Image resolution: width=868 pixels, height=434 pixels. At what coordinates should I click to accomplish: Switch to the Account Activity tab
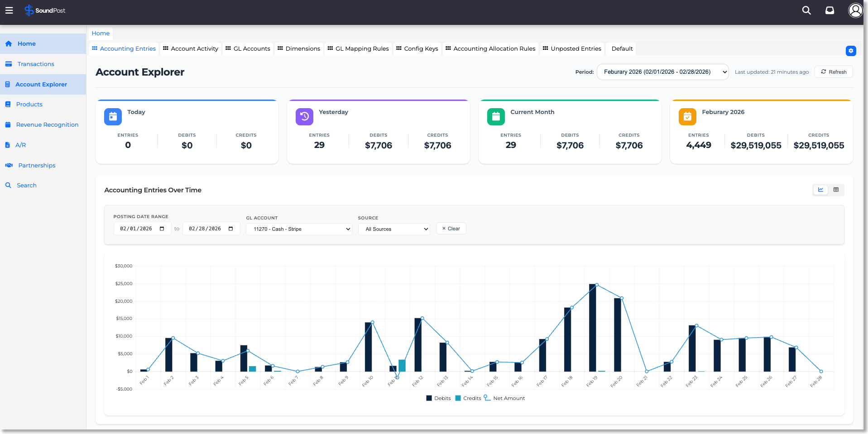[x=191, y=49]
